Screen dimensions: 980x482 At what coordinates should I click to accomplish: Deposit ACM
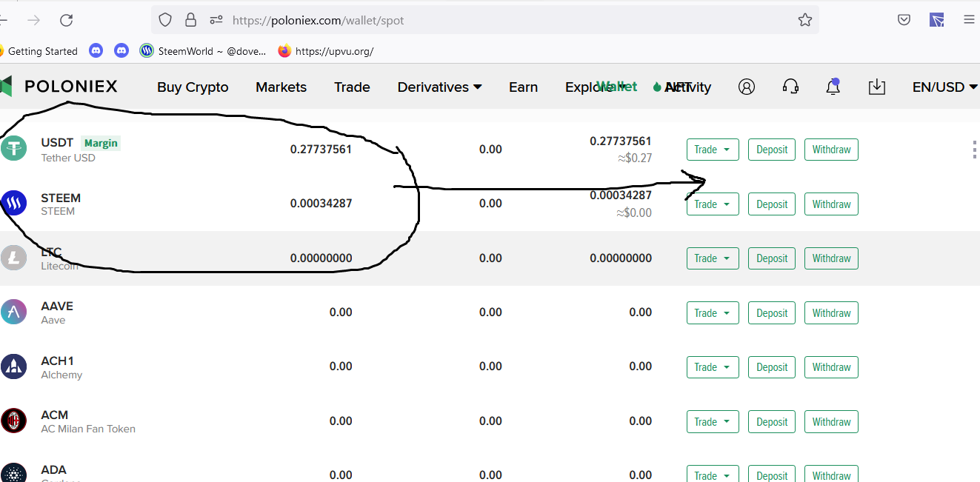coord(772,421)
